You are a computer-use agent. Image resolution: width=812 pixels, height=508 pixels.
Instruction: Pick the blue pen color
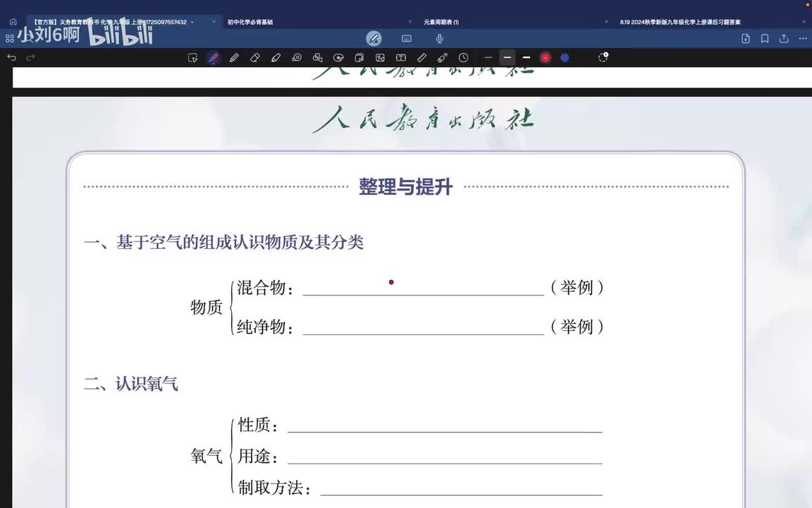coord(565,58)
